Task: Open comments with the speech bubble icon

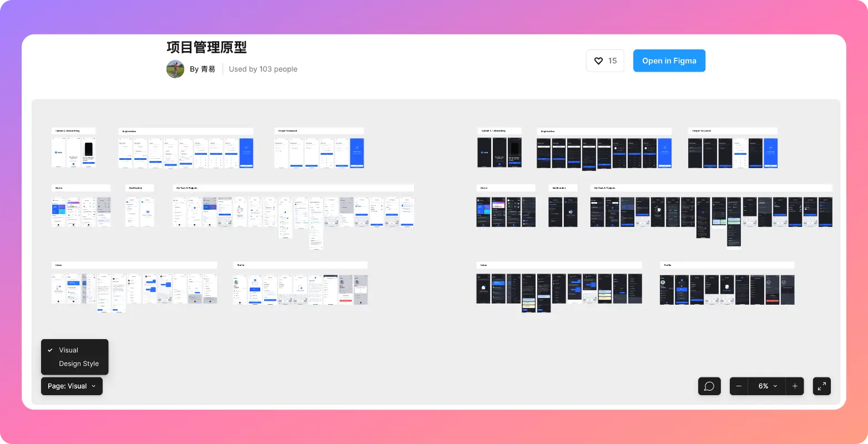Action: click(709, 386)
